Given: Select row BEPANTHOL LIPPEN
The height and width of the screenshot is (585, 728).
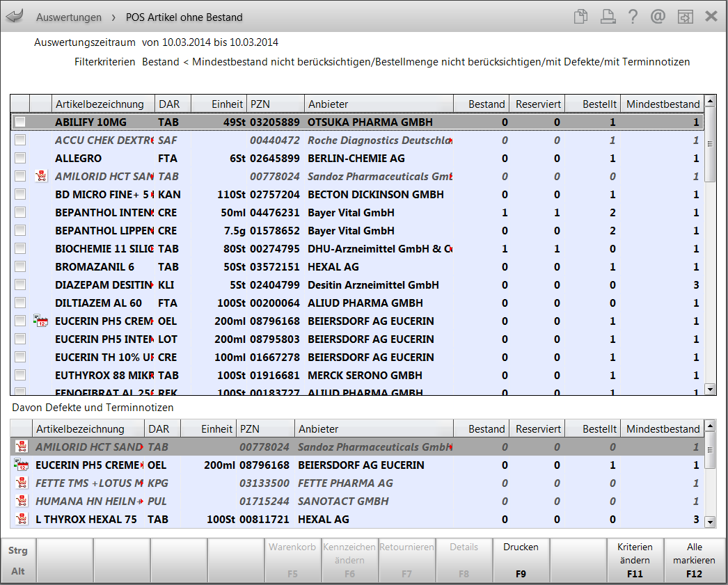Looking at the screenshot, I should [356, 230].
